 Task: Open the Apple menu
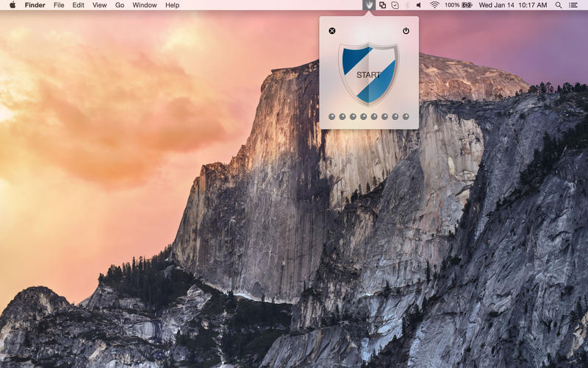pos(12,5)
